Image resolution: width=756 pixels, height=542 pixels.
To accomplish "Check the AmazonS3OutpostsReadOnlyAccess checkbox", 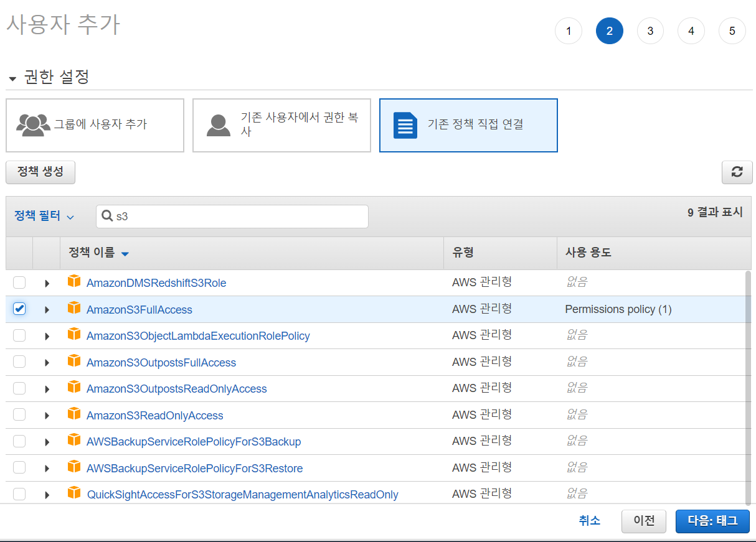I will click(19, 388).
